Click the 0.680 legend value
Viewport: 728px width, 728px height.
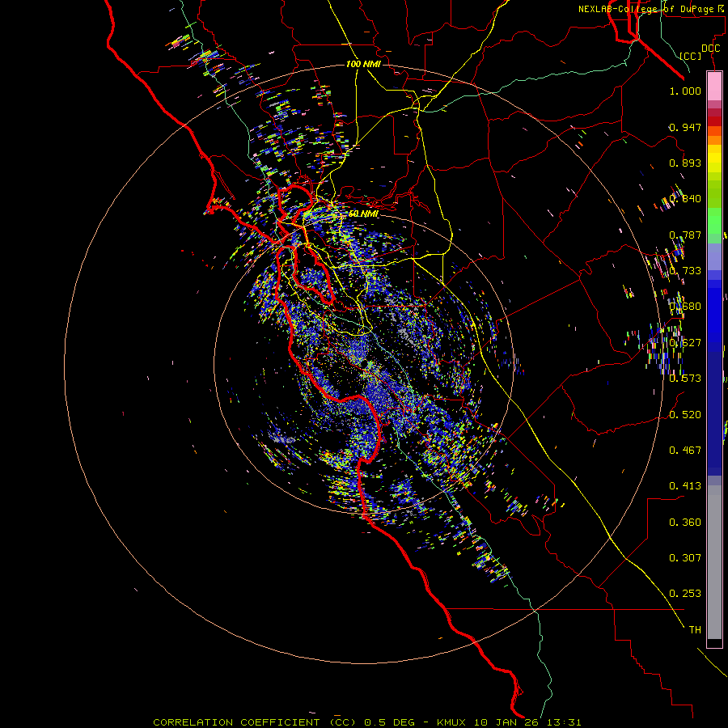(x=685, y=307)
